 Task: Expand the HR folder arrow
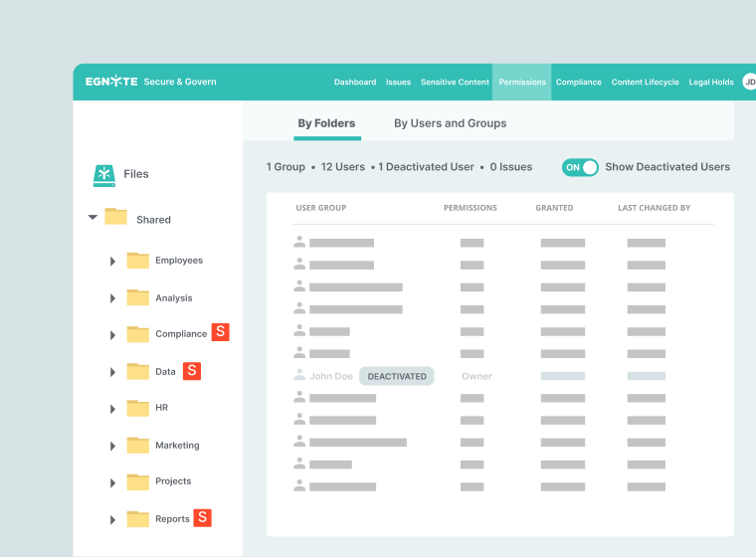[x=112, y=409]
